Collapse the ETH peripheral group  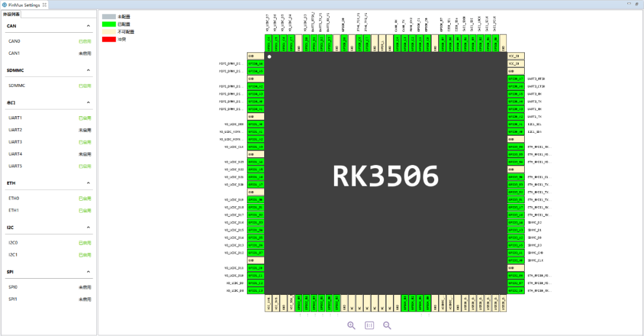tap(88, 183)
